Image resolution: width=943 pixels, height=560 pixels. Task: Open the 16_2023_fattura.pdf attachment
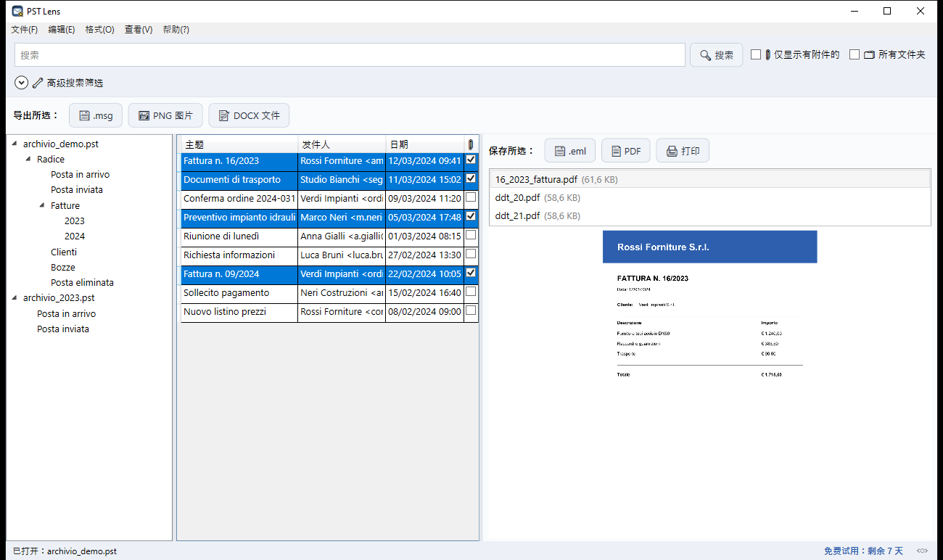[x=710, y=179]
